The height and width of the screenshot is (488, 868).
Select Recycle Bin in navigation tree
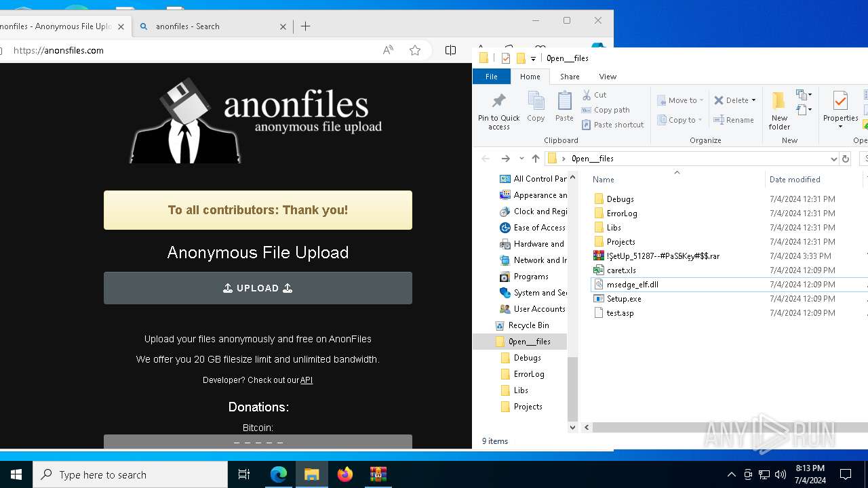(x=522, y=325)
